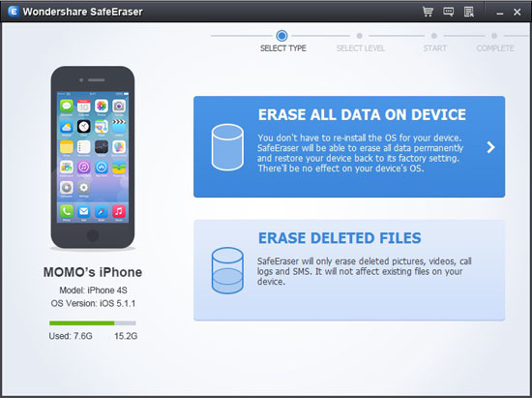Image resolution: width=532 pixels, height=398 pixels.
Task: Click the active SELECT TYPE step circle
Action: (281, 35)
